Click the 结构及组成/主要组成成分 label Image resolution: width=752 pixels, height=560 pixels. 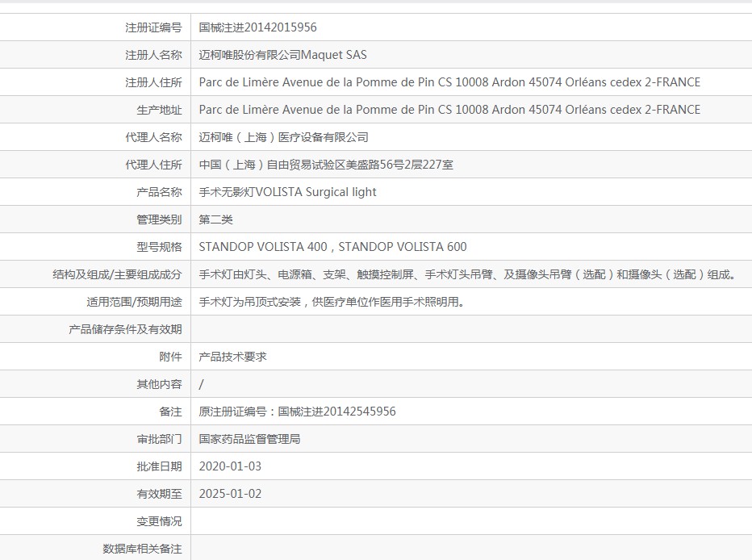[x=117, y=274]
